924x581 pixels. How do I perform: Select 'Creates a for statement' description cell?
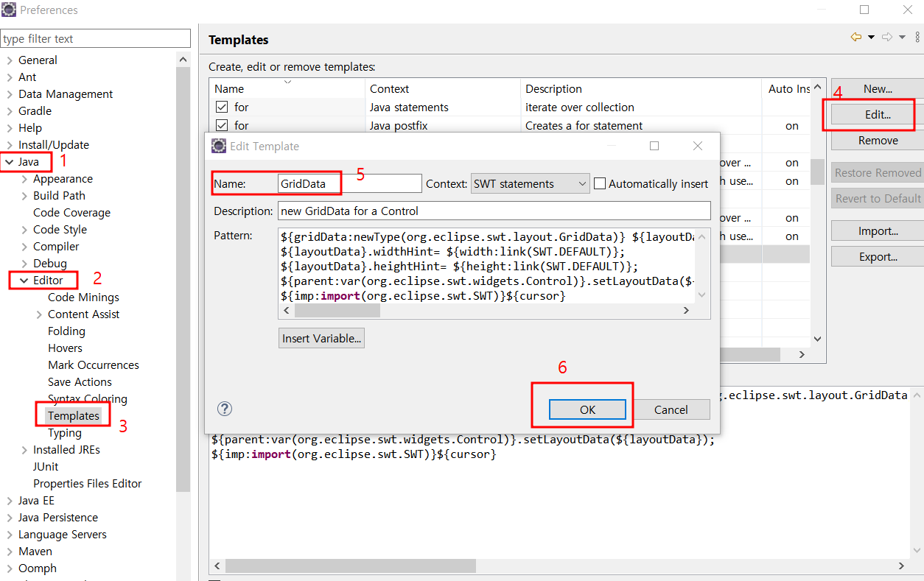(584, 126)
